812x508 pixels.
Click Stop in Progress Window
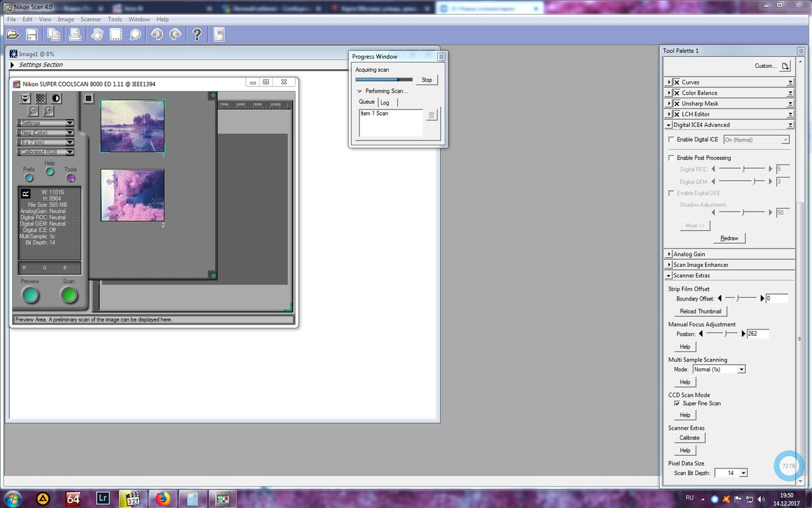coord(426,80)
